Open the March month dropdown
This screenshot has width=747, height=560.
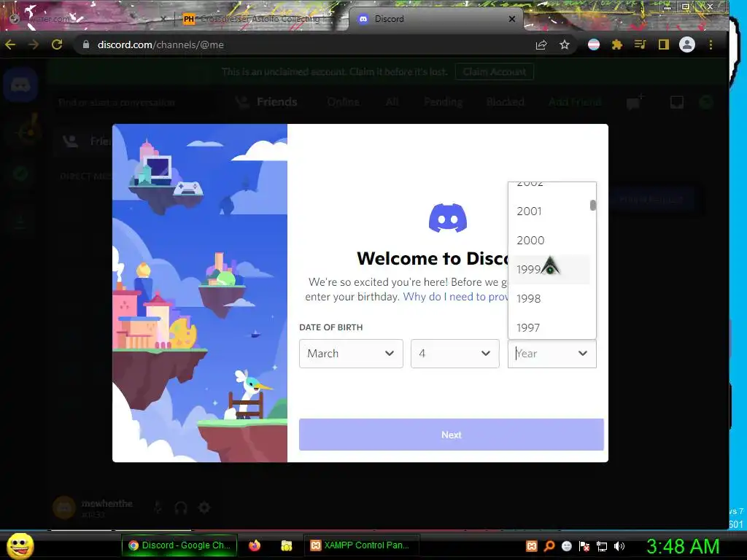[x=351, y=354]
